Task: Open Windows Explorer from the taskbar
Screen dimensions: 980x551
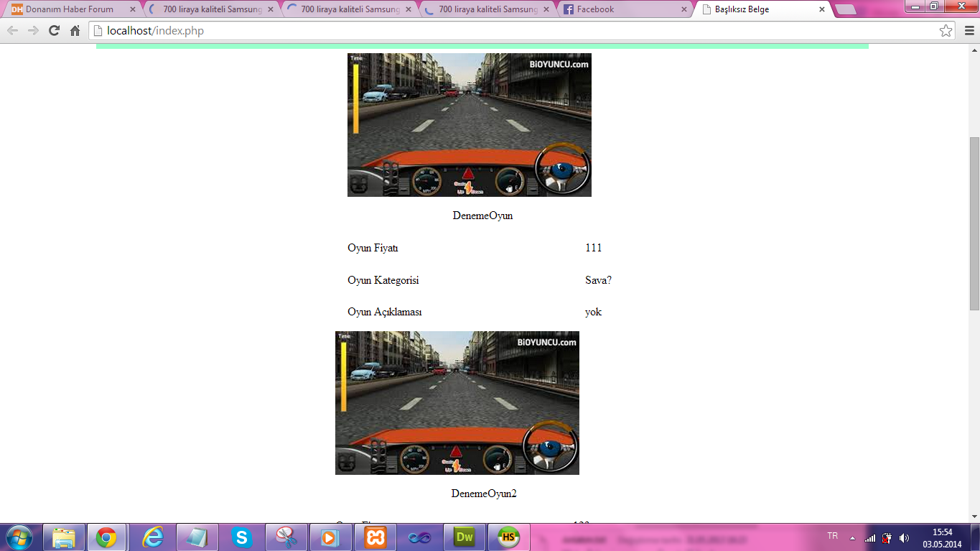Action: (63, 537)
